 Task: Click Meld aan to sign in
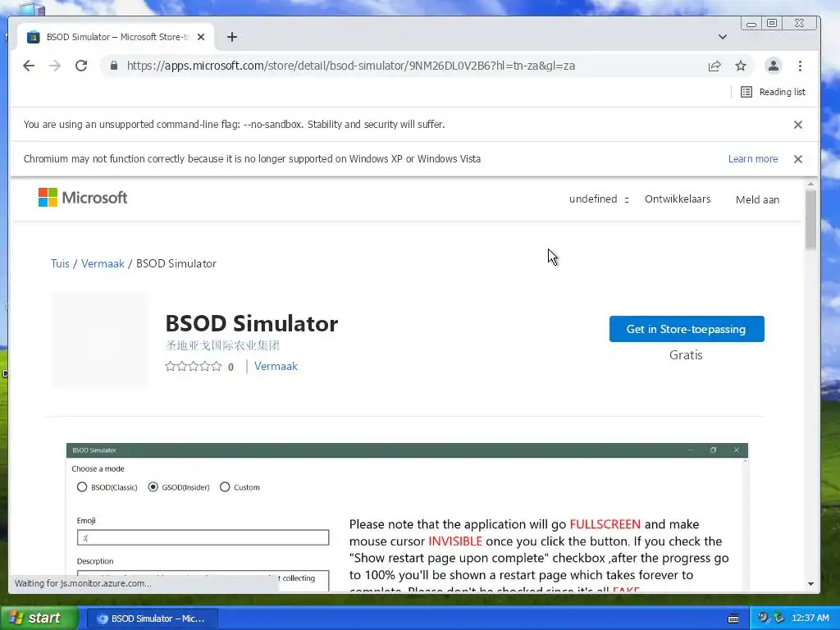pyautogui.click(x=757, y=200)
